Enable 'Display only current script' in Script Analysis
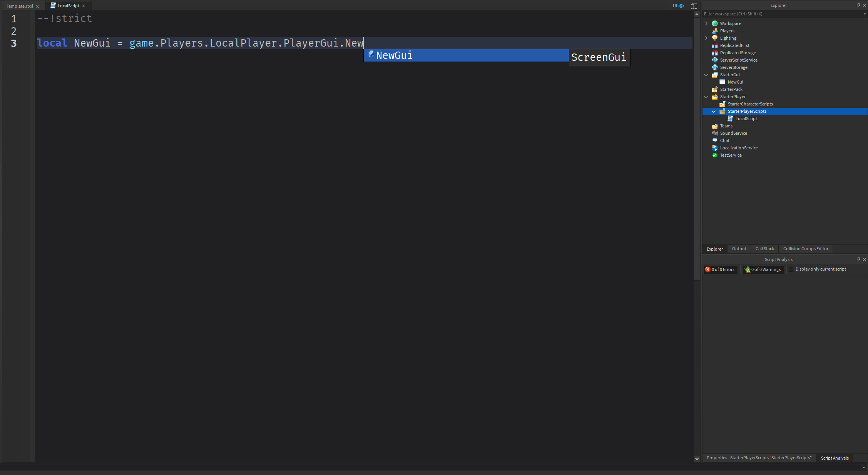 coord(791,269)
